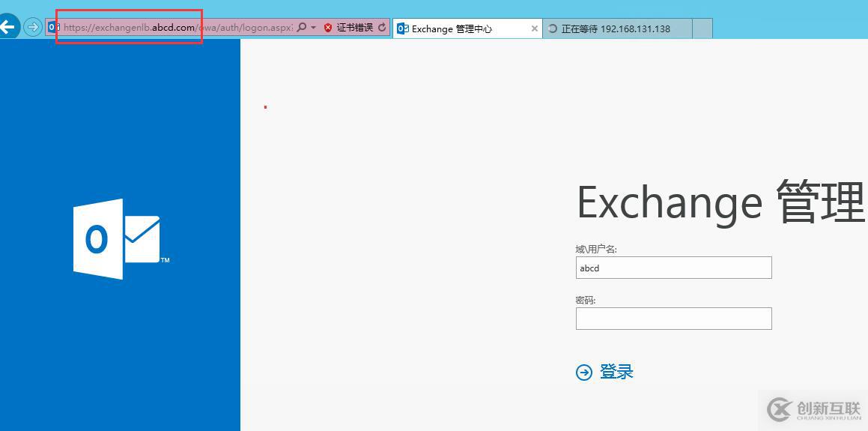Screen dimensions: 868x431
Task: Click the address bar URL field
Action: (x=177, y=27)
